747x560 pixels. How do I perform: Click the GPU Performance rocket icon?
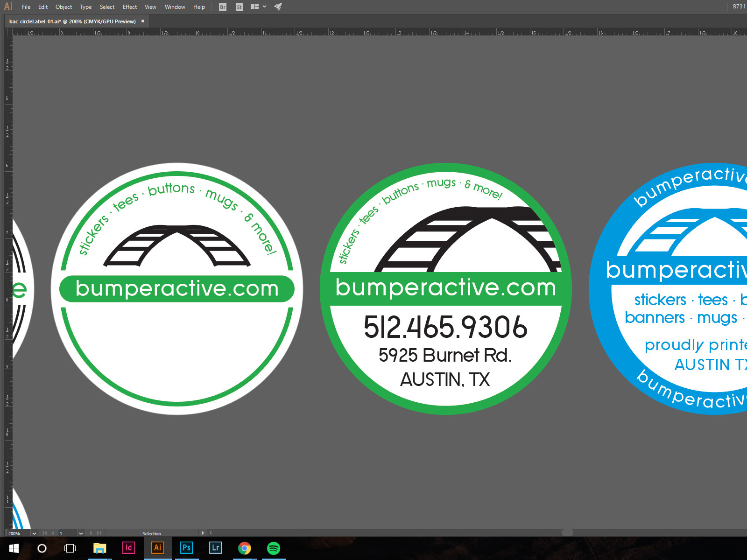(x=278, y=7)
